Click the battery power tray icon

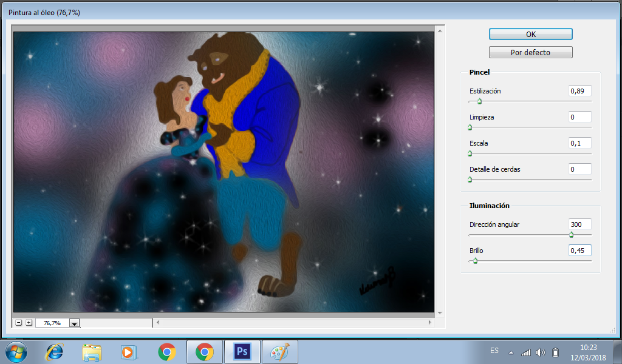point(555,352)
